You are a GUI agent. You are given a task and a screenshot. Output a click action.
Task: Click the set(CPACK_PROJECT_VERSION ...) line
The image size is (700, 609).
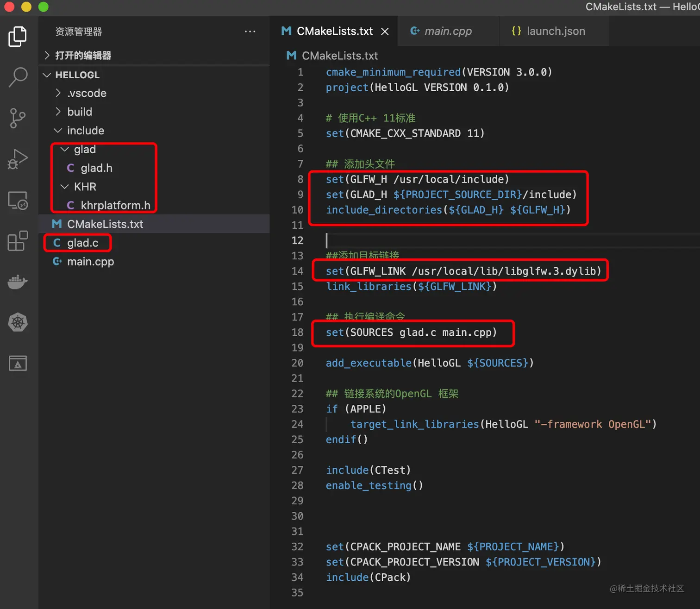click(x=463, y=562)
